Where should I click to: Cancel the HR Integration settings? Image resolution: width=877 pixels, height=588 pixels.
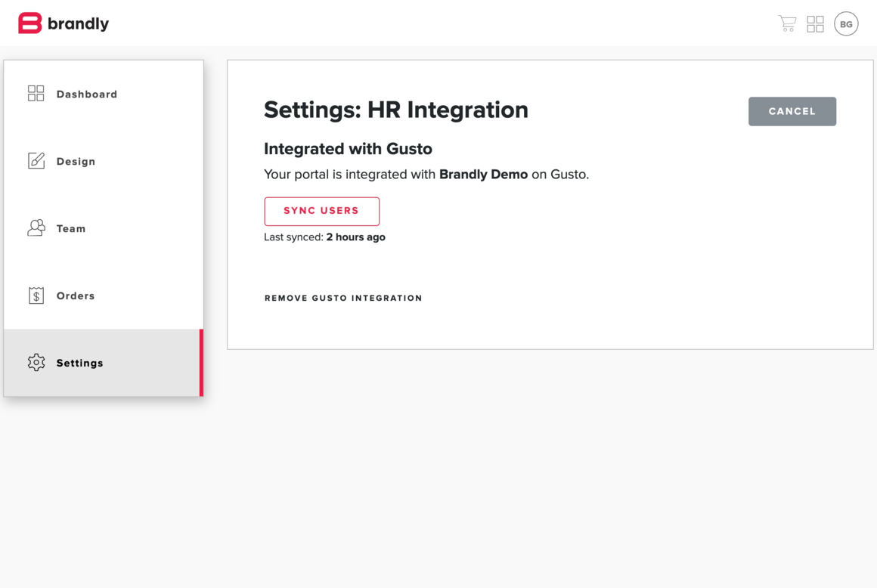pos(792,111)
